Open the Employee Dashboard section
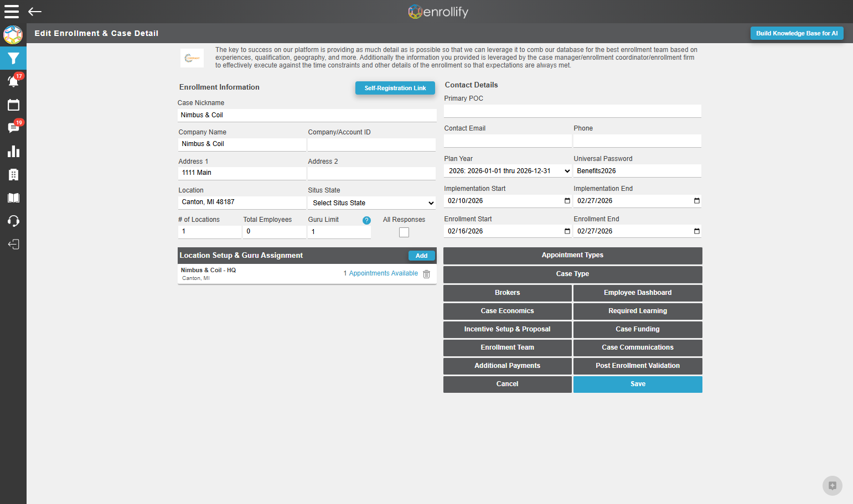 (x=638, y=293)
